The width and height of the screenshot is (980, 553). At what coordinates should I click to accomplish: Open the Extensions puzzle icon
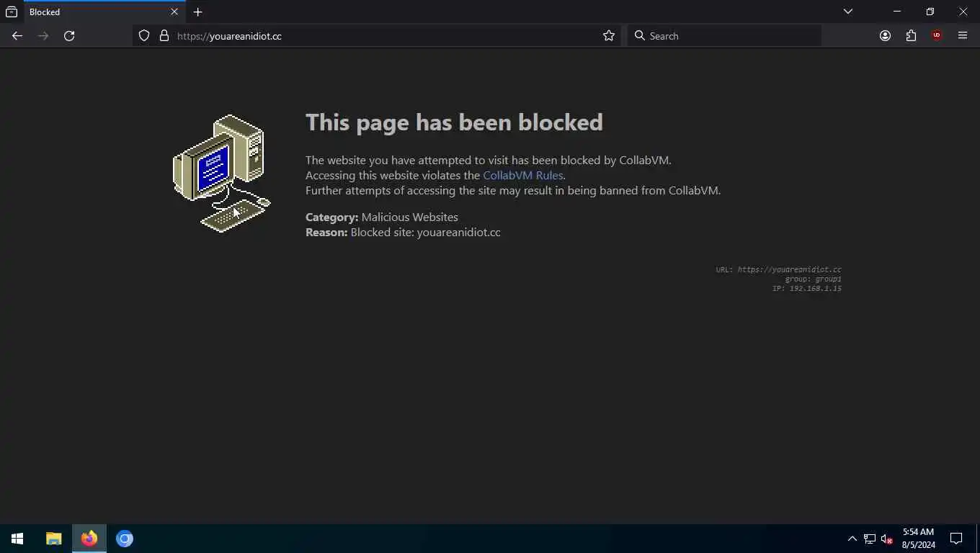tap(911, 36)
